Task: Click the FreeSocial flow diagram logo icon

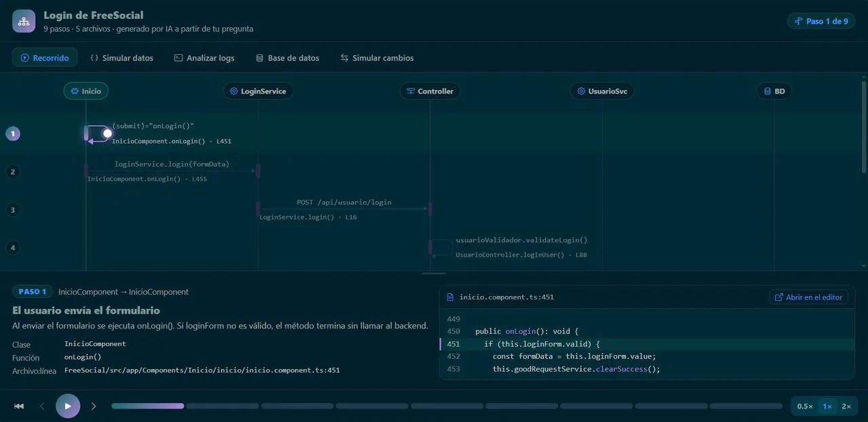Action: (24, 22)
